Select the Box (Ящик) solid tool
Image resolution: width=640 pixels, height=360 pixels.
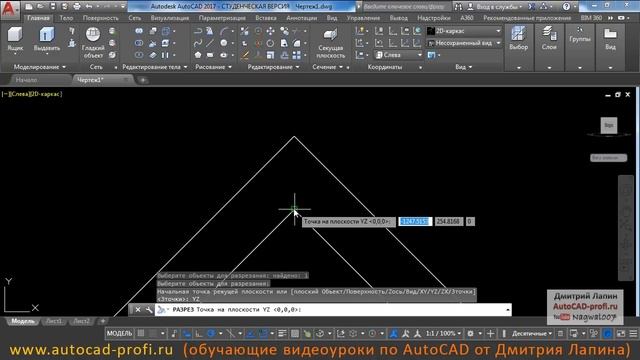(15, 39)
